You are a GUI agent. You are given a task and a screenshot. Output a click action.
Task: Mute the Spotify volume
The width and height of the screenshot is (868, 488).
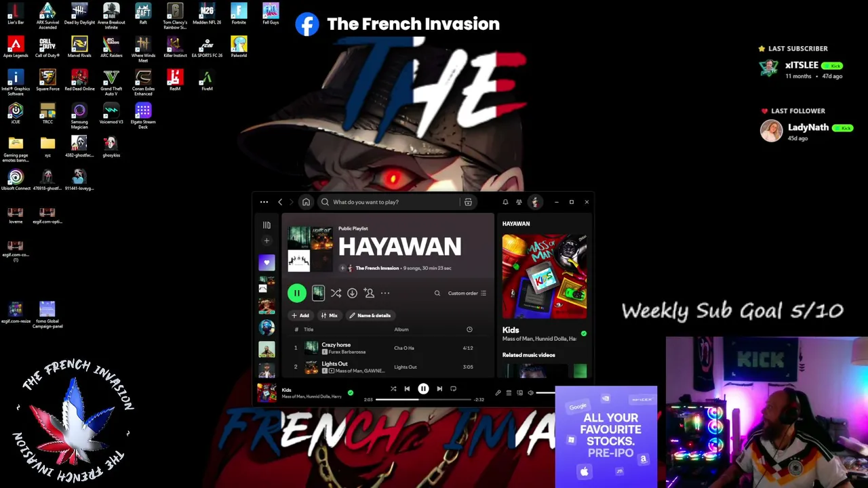pos(530,393)
